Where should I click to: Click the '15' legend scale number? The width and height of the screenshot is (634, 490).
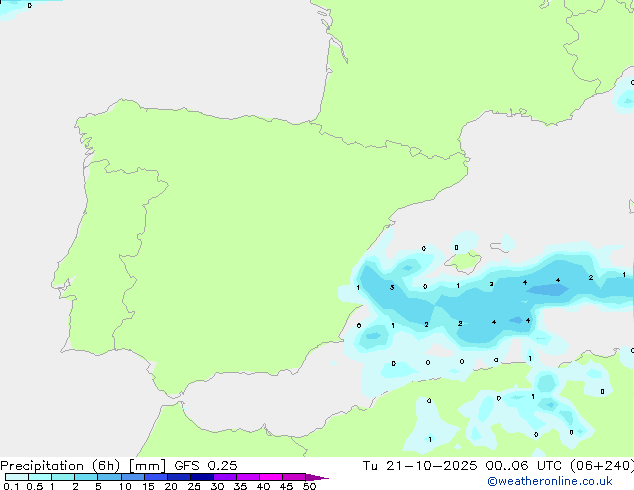(x=148, y=486)
